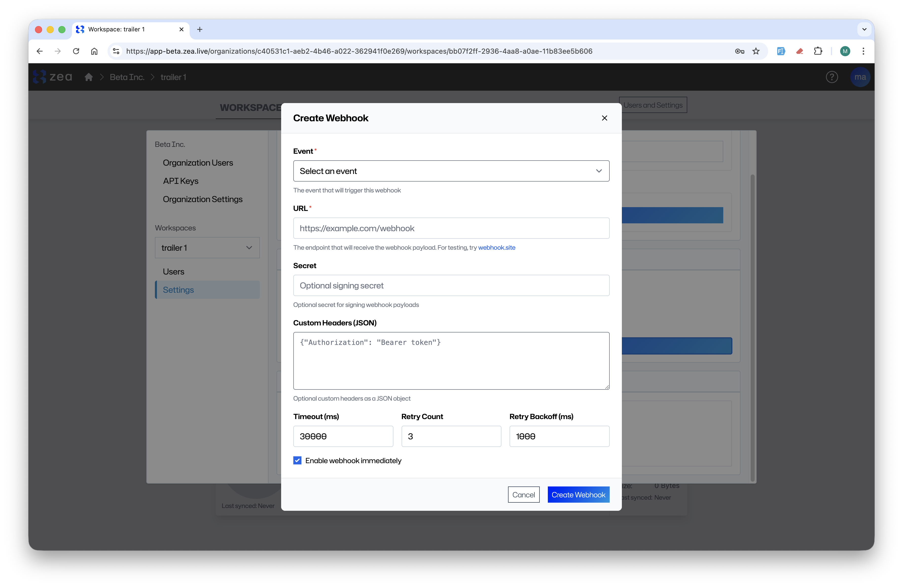The height and width of the screenshot is (588, 903).
Task: Reload the page with the browser refresh icon
Action: click(x=76, y=51)
